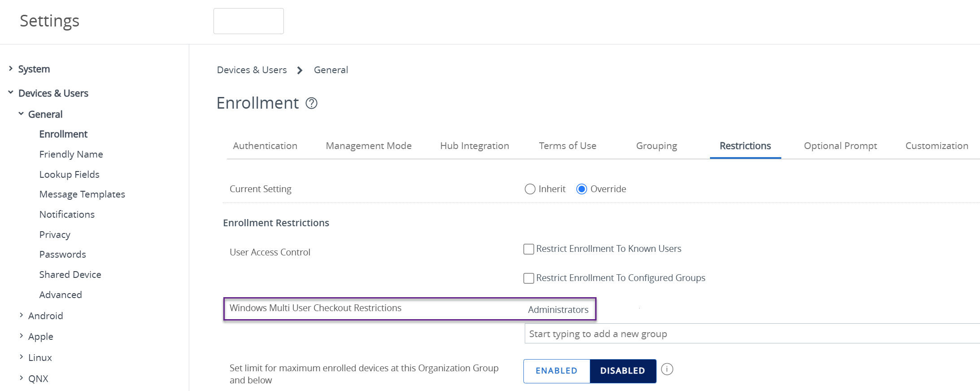The image size is (980, 391).
Task: Collapse the Devices & Users section
Action: click(11, 92)
